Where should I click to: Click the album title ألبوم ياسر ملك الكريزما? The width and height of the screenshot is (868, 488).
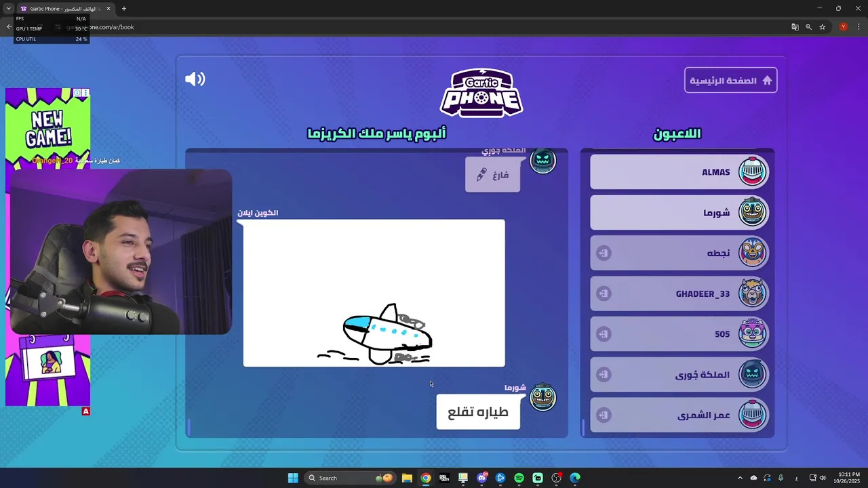point(376,134)
